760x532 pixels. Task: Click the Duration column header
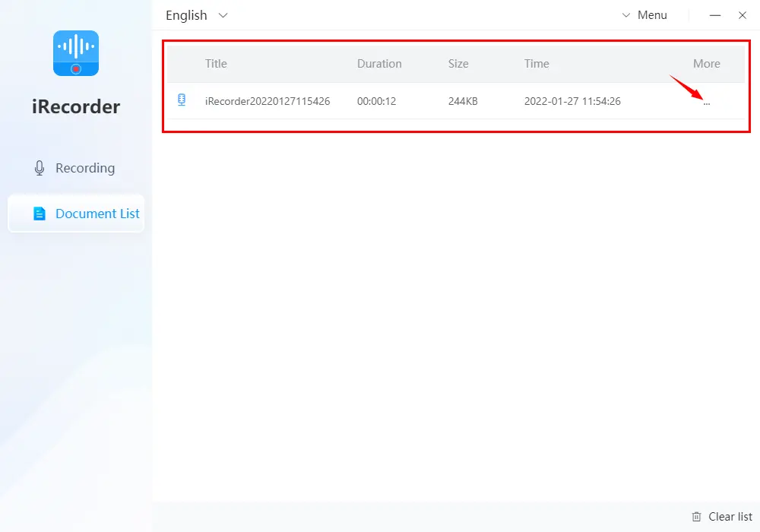tap(379, 64)
